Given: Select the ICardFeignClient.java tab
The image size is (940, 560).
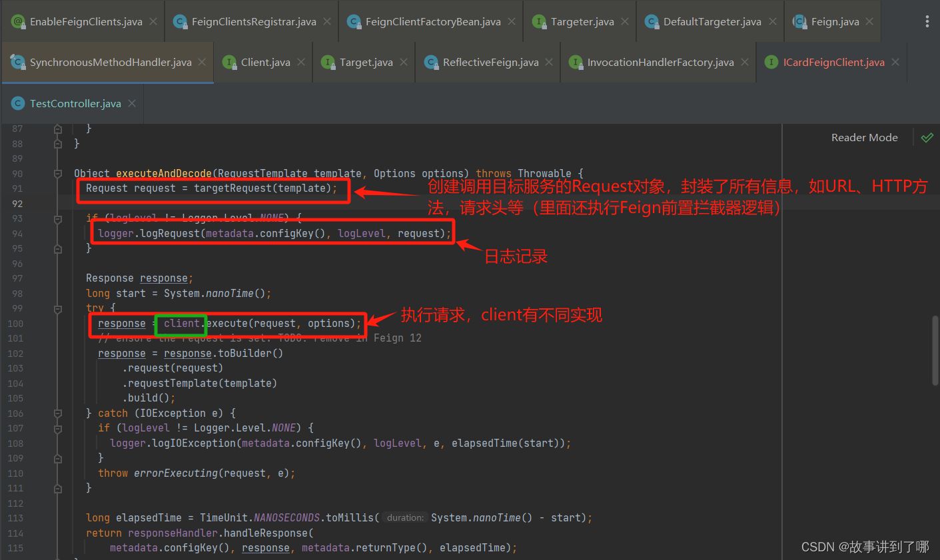Looking at the screenshot, I should [833, 62].
